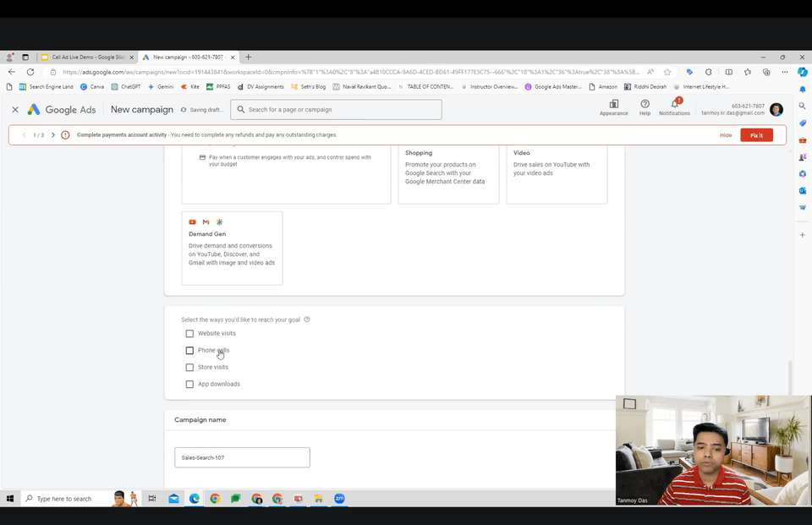Check the Website visits checkbox
Image resolution: width=812 pixels, height=525 pixels.
(x=189, y=333)
